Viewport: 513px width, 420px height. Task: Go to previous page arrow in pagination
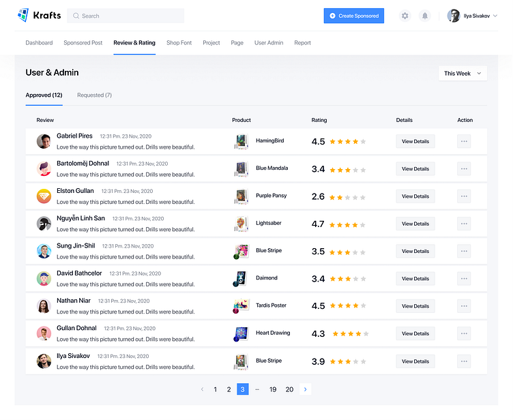tap(202, 389)
